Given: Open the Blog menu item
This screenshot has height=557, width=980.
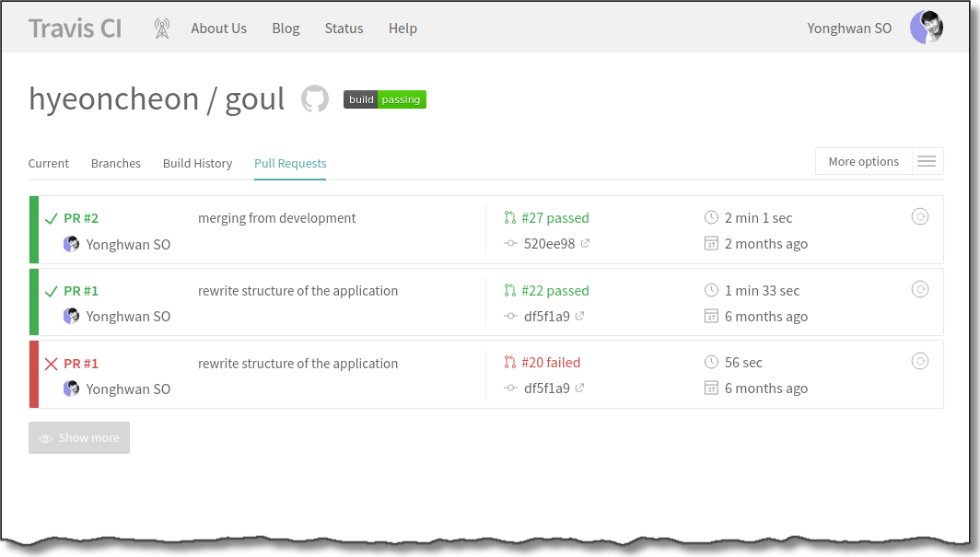Looking at the screenshot, I should click(x=286, y=29).
